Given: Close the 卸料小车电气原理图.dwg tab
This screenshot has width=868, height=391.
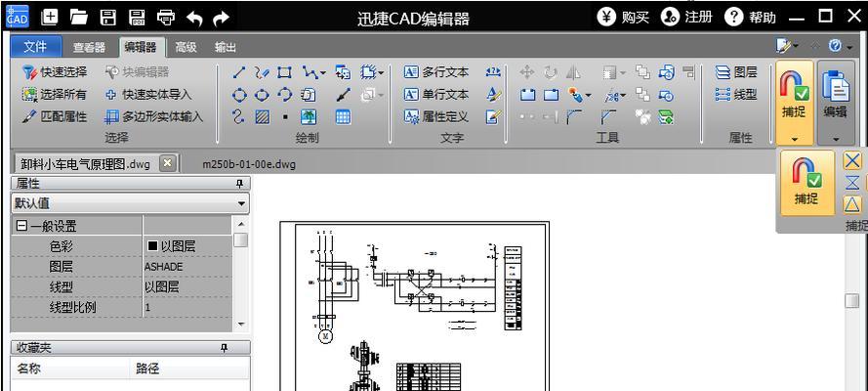Looking at the screenshot, I should (168, 164).
